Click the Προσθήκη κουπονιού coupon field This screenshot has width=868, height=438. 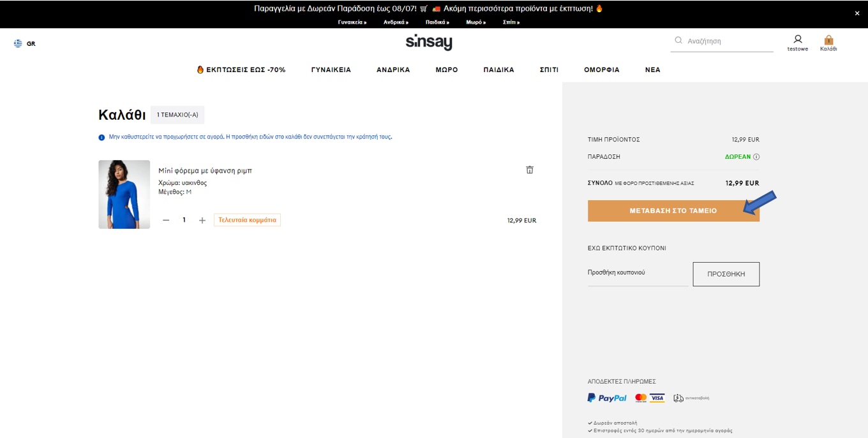coord(637,273)
